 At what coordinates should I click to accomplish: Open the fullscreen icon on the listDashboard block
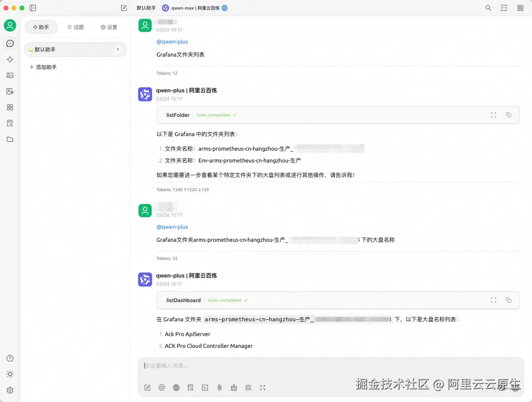(x=493, y=300)
